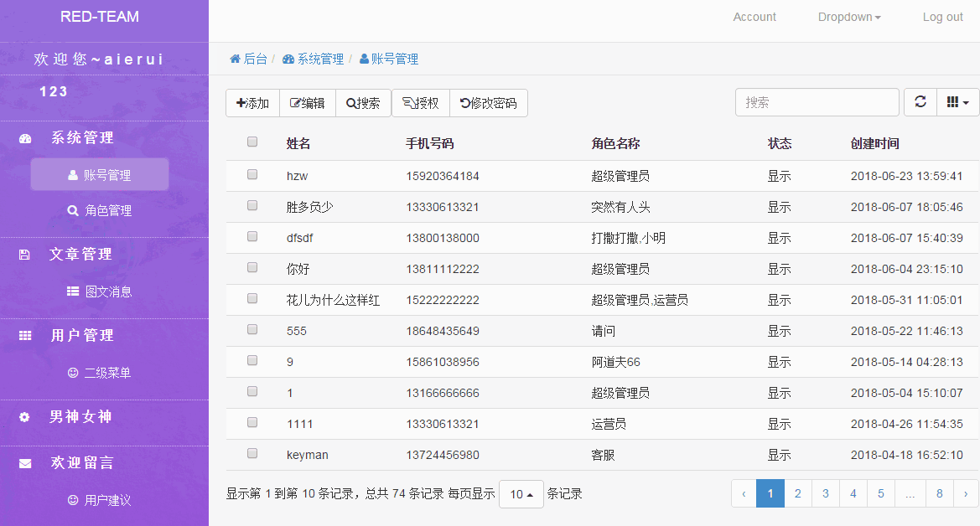Expand the column visibility dropdown

957,102
